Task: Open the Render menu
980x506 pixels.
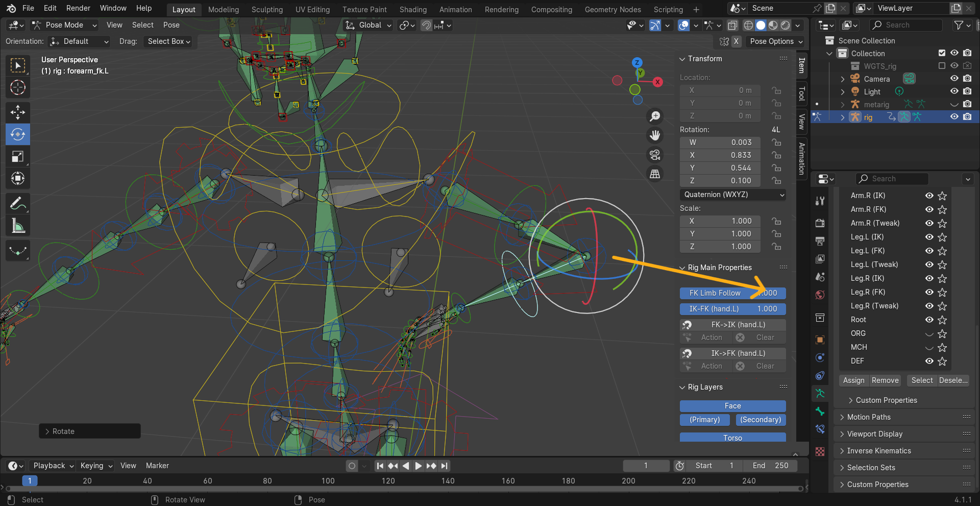Action: tap(78, 8)
